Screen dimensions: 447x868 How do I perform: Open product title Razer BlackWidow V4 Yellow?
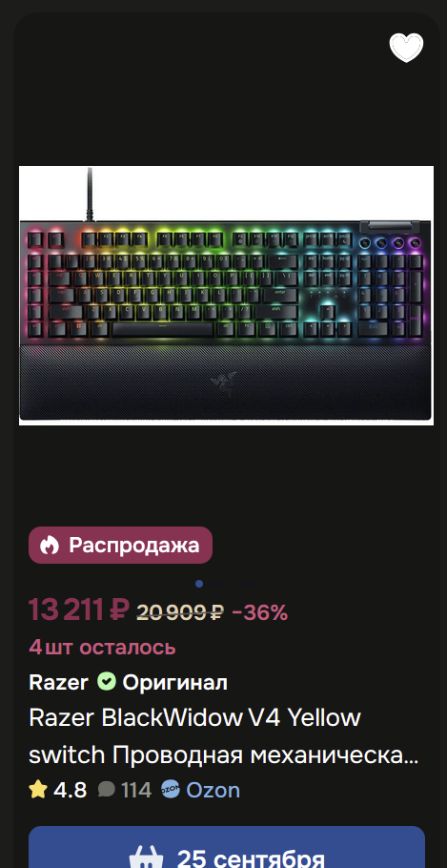[x=223, y=736]
